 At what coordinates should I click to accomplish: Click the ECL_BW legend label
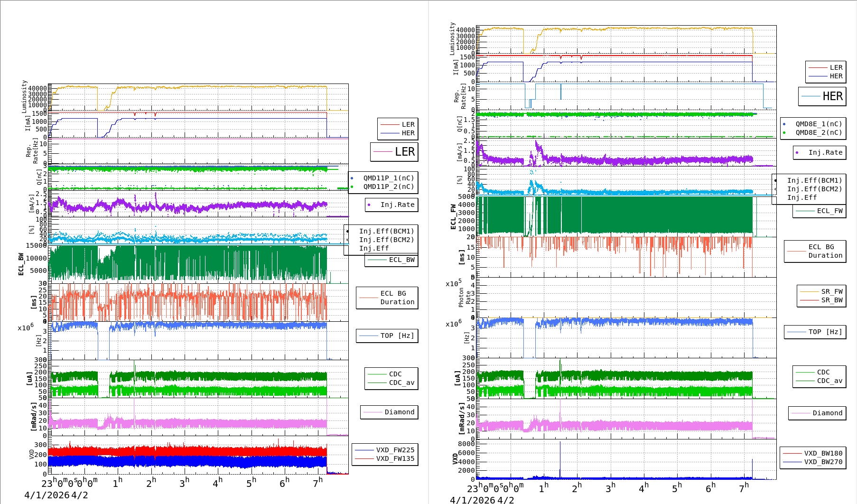(401, 260)
